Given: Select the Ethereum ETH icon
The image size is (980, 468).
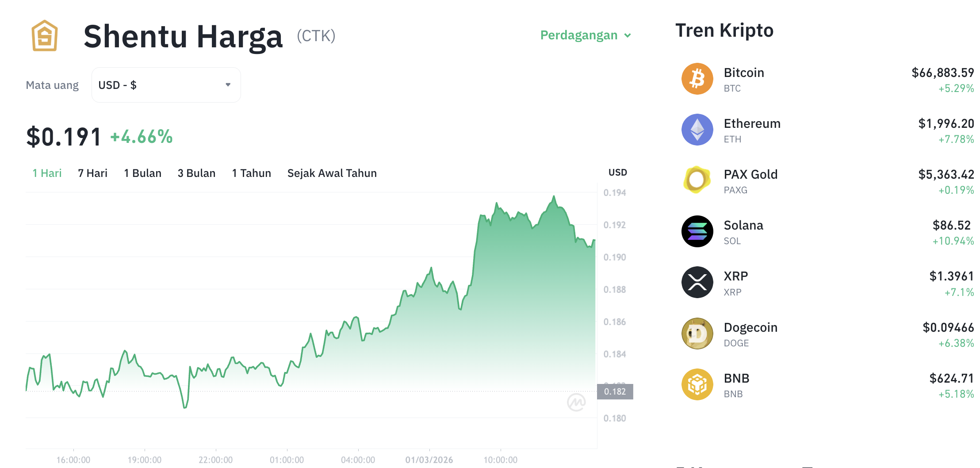Looking at the screenshot, I should (x=697, y=130).
